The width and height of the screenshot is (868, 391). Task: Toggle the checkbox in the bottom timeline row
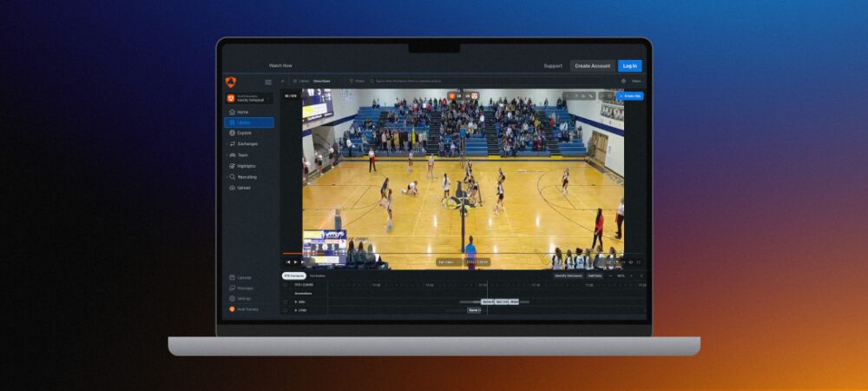tap(285, 310)
